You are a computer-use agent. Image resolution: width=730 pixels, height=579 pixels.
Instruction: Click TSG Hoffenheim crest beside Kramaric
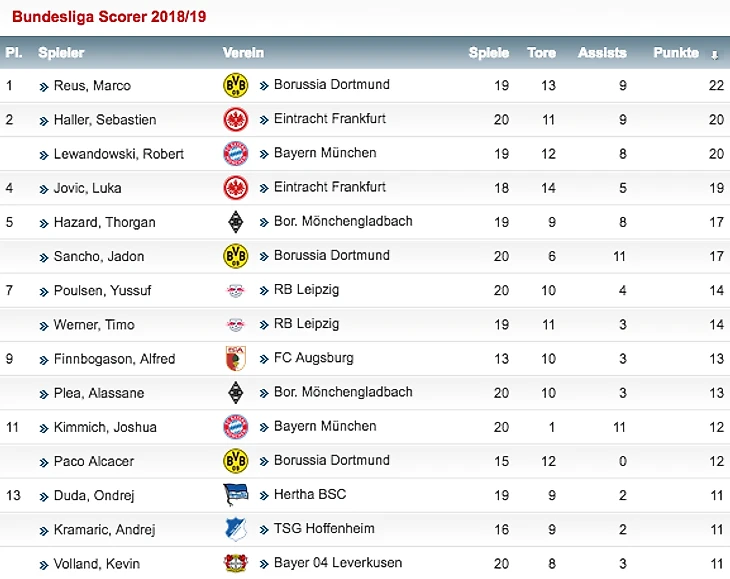click(x=236, y=529)
